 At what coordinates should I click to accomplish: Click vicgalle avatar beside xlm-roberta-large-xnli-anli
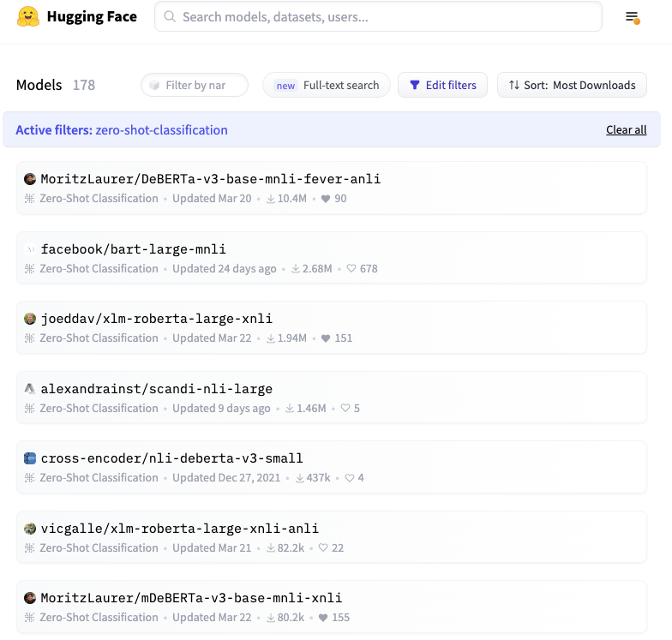coord(29,528)
